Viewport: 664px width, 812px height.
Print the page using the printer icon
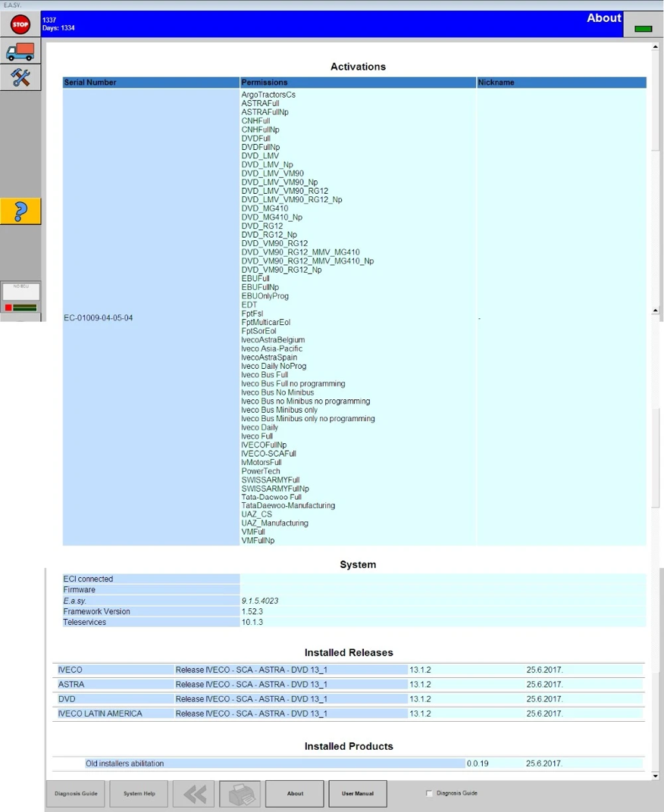point(240,793)
